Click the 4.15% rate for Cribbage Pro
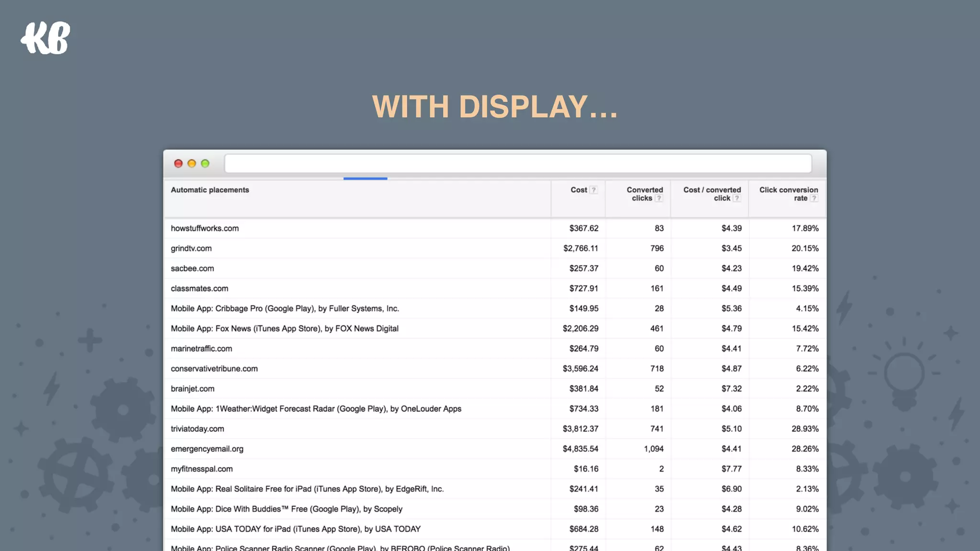 click(x=807, y=309)
